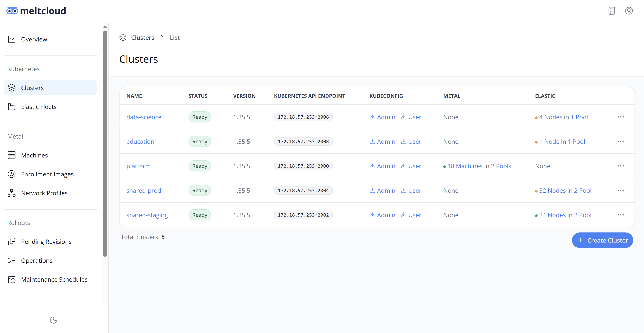Download User kubeconfig for data-science

pyautogui.click(x=411, y=117)
